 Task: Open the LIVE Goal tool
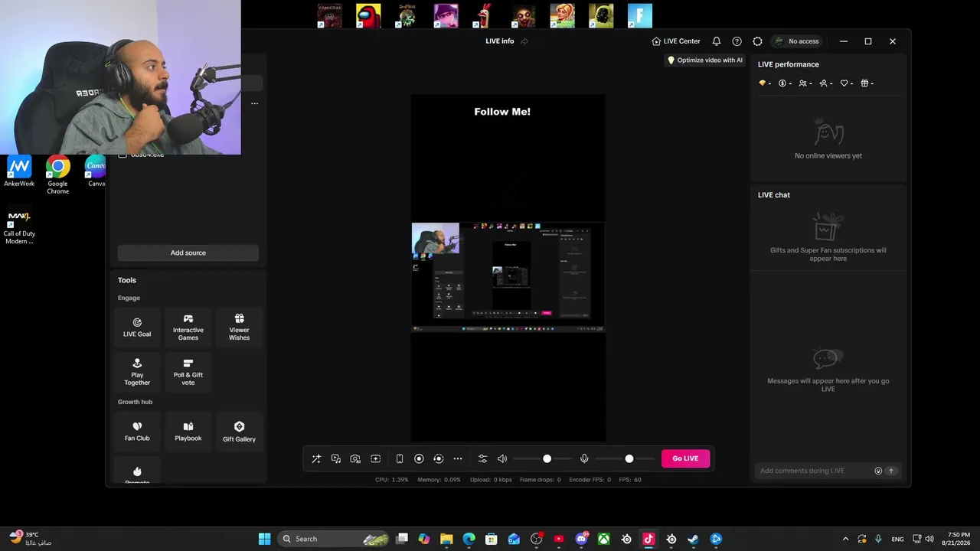coord(137,328)
